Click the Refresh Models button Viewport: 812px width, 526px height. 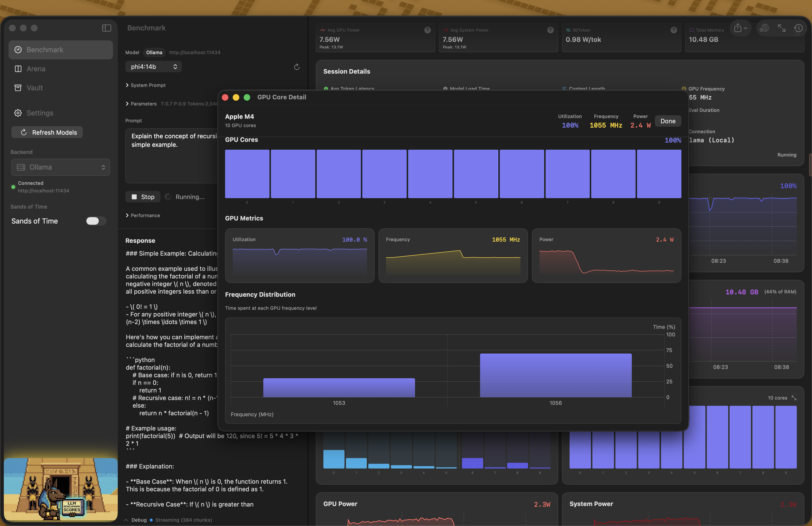point(47,132)
